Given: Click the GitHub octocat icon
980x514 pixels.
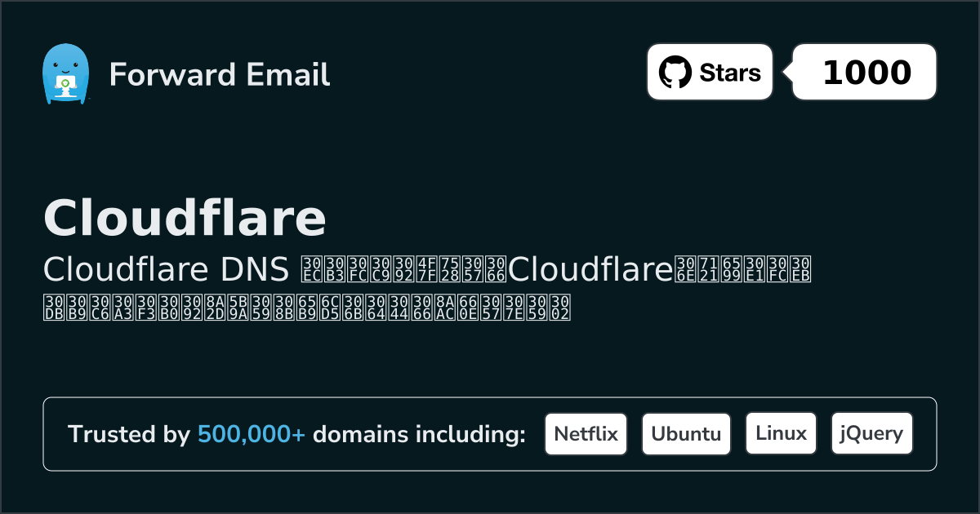Looking at the screenshot, I should pyautogui.click(x=675, y=73).
